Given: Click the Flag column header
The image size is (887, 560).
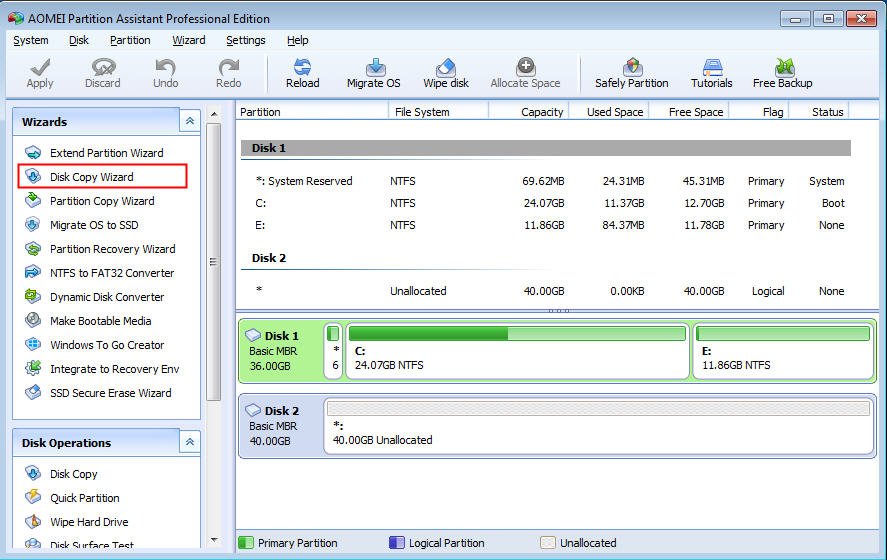Looking at the screenshot, I should (760, 112).
